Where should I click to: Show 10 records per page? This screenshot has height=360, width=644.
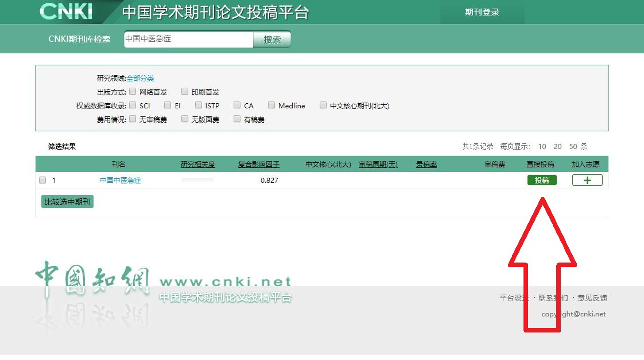[x=542, y=146]
